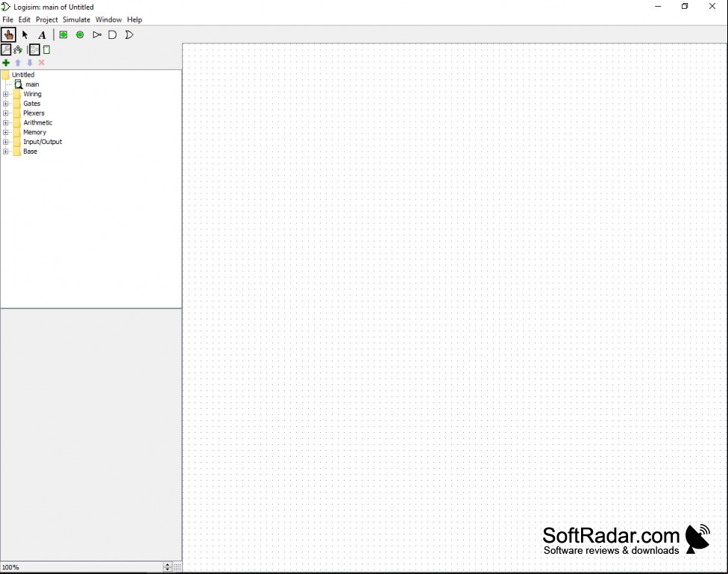Close the Logisim window
The height and width of the screenshot is (574, 728).
712,7
